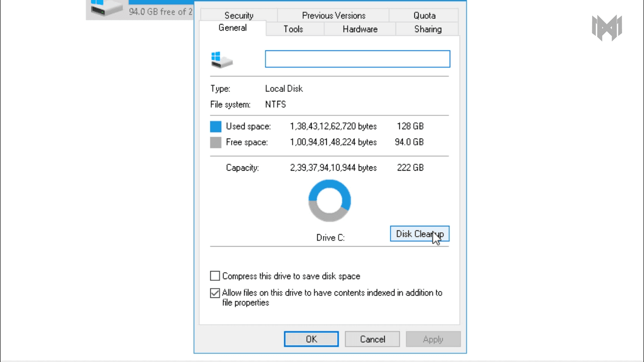Switch to the Security tab

(x=239, y=15)
